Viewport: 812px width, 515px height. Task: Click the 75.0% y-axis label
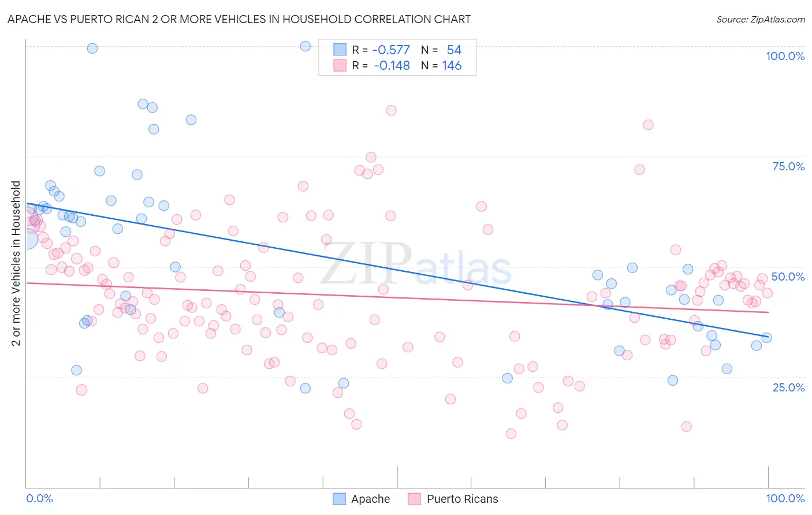(789, 166)
